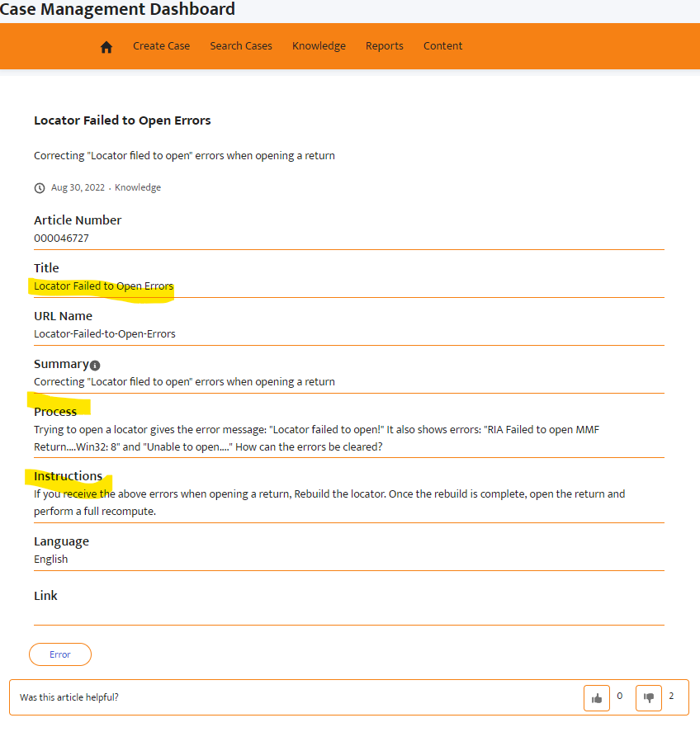
Task: Click the Language value 'English'
Action: 51,559
